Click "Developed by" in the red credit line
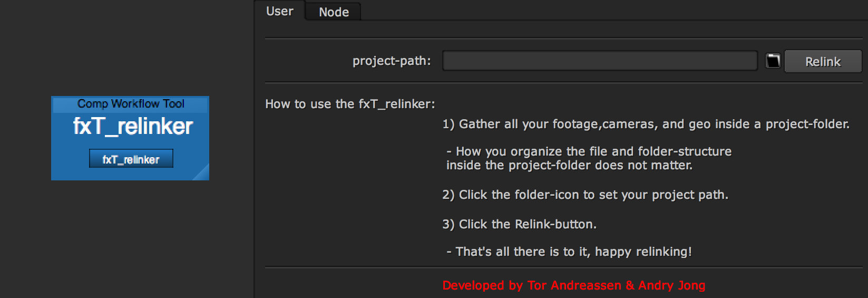The image size is (868, 298). (x=482, y=286)
